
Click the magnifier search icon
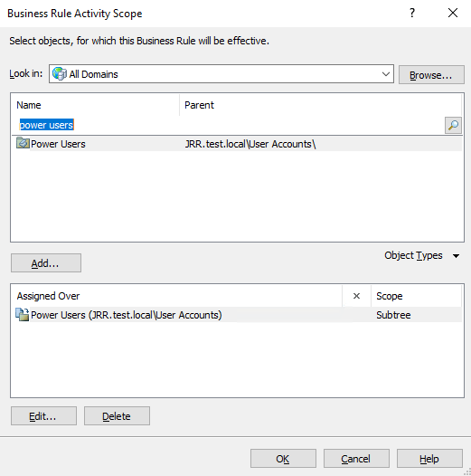453,125
